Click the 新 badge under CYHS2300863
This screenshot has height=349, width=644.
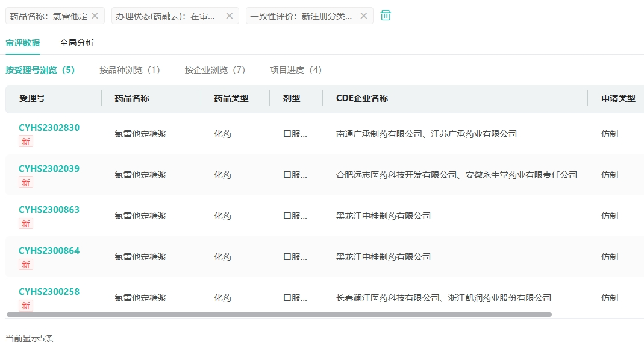pos(25,224)
